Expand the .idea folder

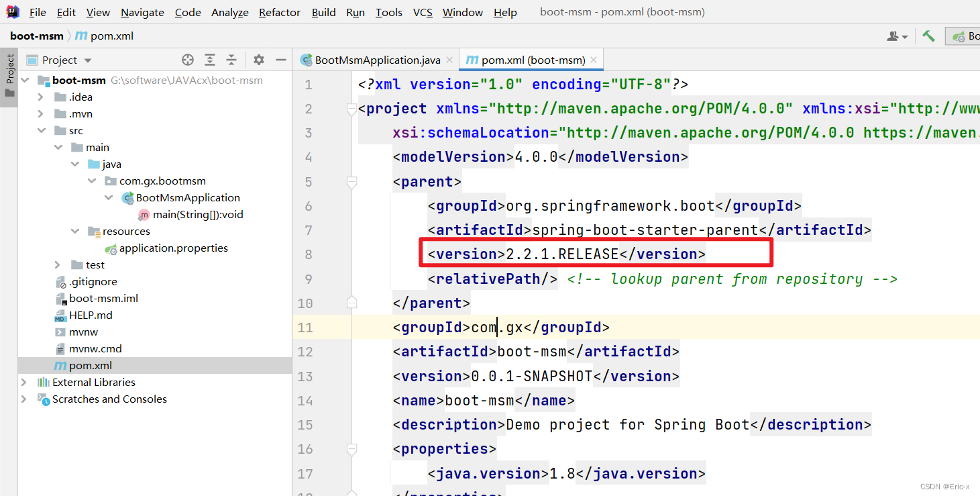[41, 97]
